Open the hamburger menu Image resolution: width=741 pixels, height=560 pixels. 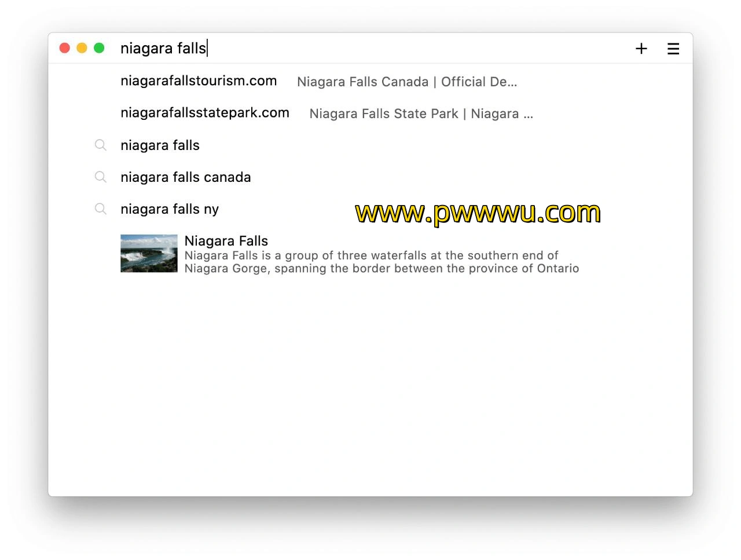tap(673, 49)
